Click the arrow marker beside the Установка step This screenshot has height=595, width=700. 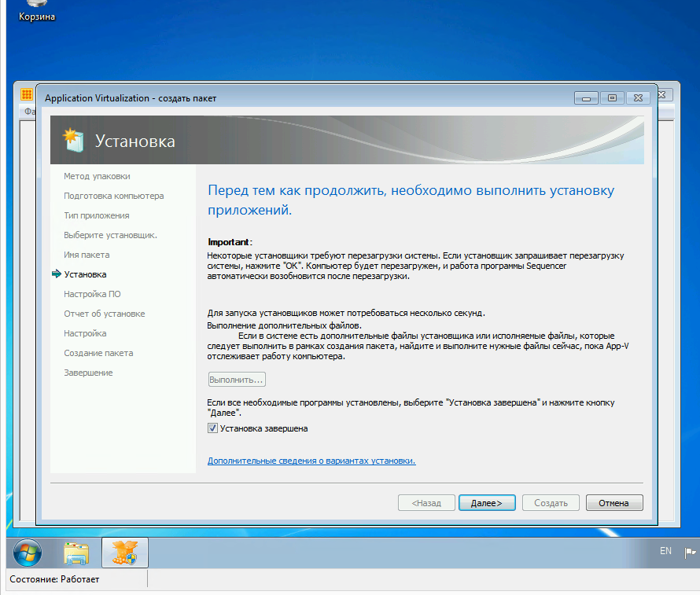(x=56, y=274)
